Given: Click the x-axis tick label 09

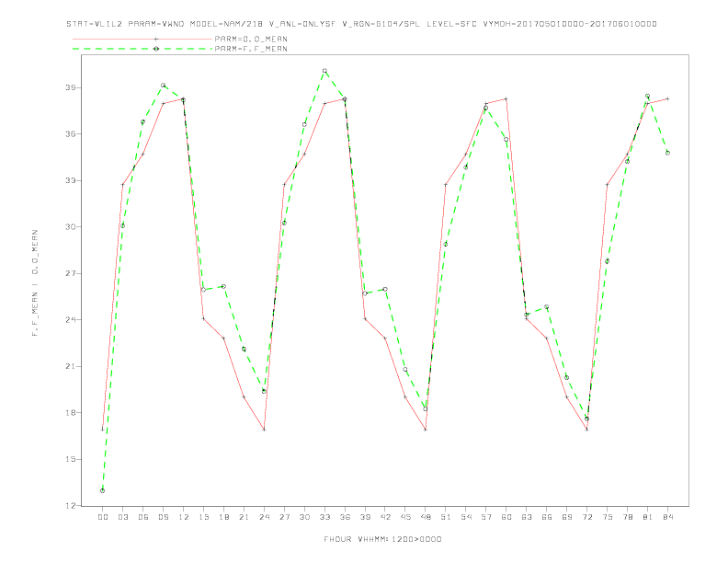Looking at the screenshot, I should tap(163, 517).
